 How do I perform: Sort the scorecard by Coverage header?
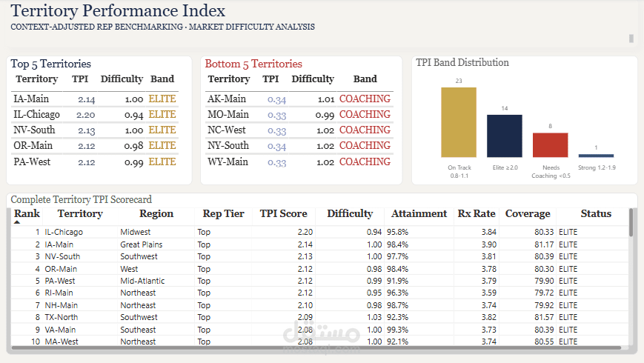(528, 213)
